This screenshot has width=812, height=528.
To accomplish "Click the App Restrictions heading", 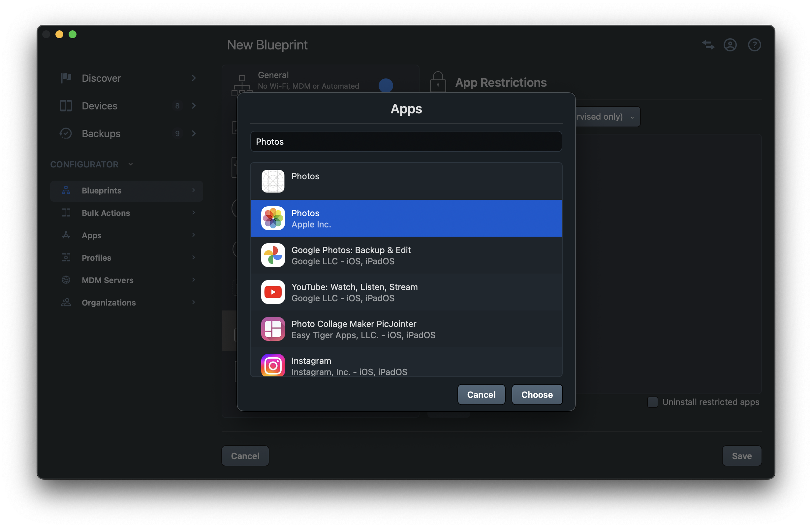I will pos(501,82).
